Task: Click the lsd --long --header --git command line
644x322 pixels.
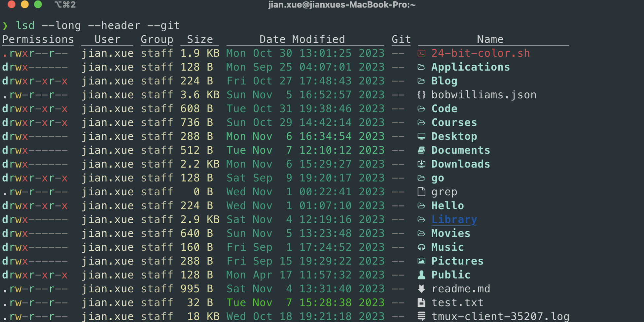Action: click(98, 25)
